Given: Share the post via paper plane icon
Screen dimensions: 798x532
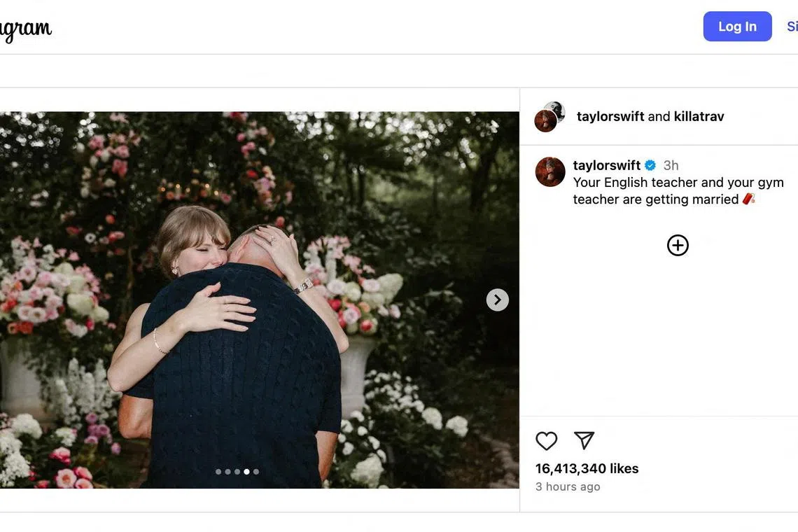Looking at the screenshot, I should (x=584, y=440).
